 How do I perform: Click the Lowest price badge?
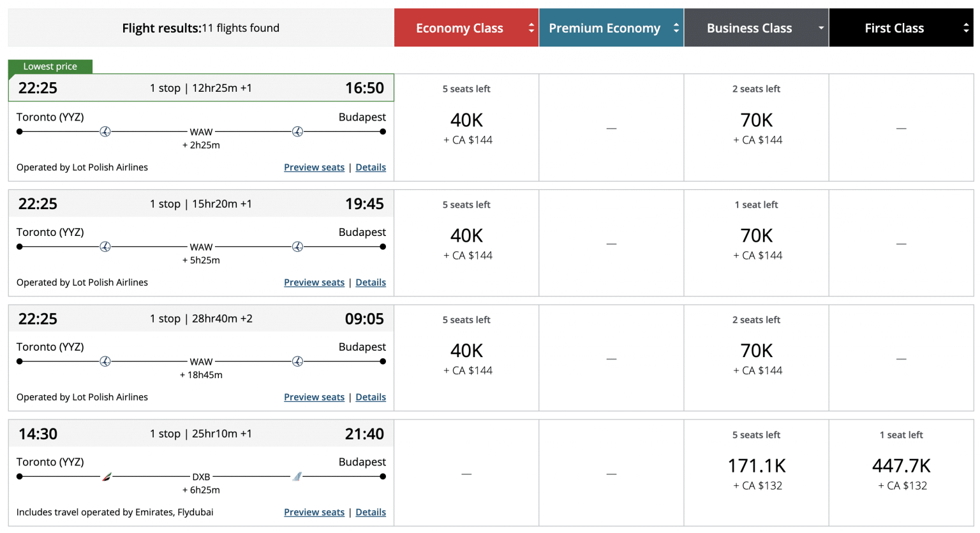pos(50,66)
